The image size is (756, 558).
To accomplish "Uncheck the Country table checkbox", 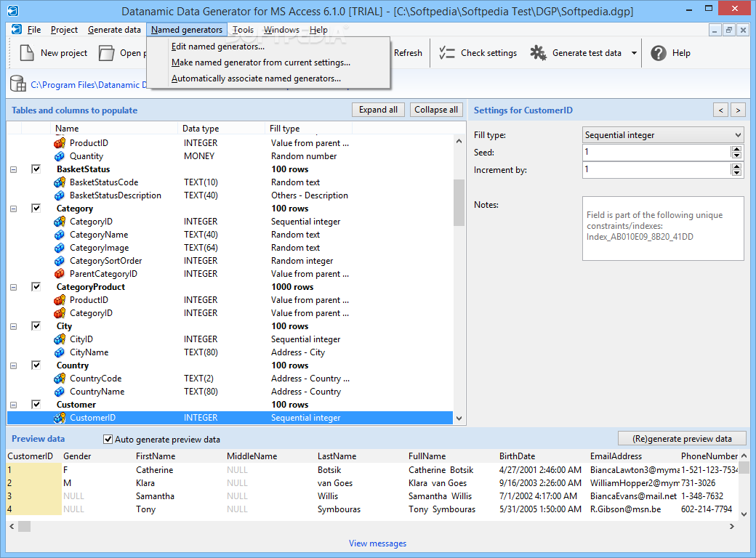I will point(36,365).
